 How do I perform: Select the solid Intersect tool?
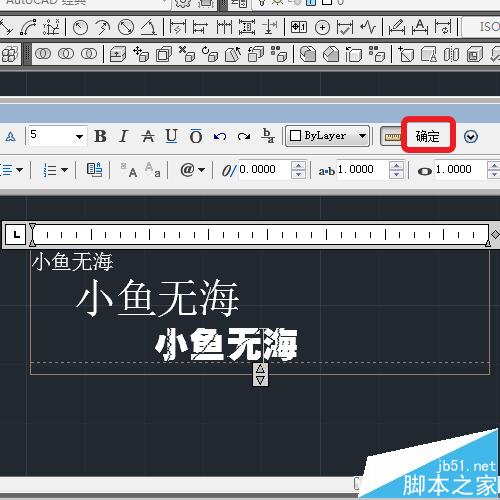(x=89, y=54)
